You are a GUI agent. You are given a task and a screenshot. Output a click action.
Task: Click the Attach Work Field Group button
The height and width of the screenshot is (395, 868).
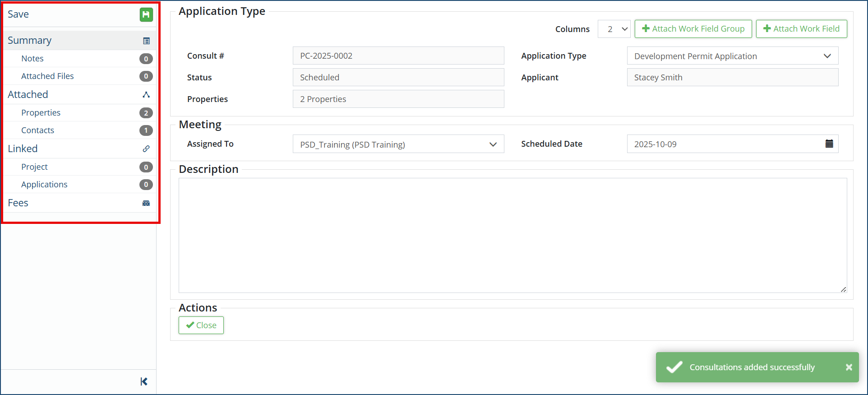click(693, 29)
